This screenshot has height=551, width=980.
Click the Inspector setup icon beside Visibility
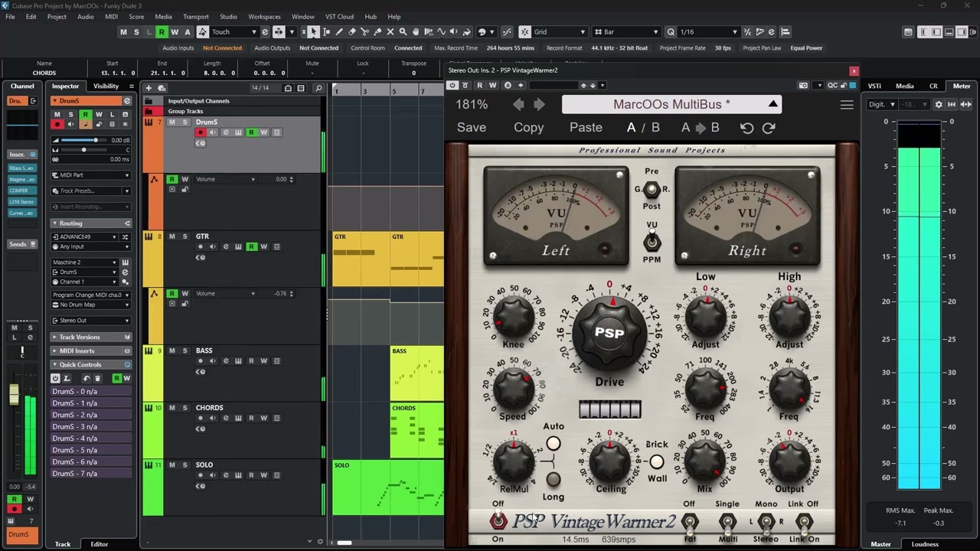click(132, 86)
